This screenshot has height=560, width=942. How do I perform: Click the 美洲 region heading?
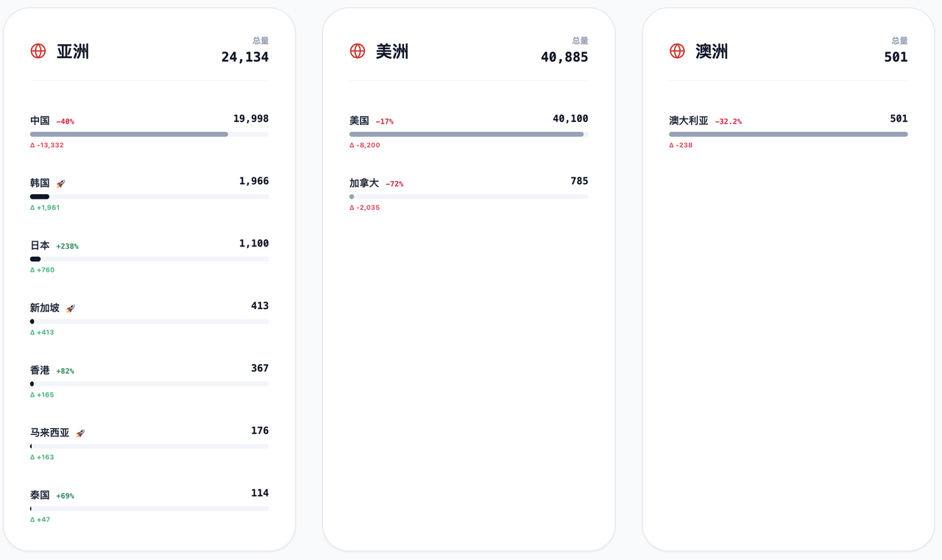392,52
